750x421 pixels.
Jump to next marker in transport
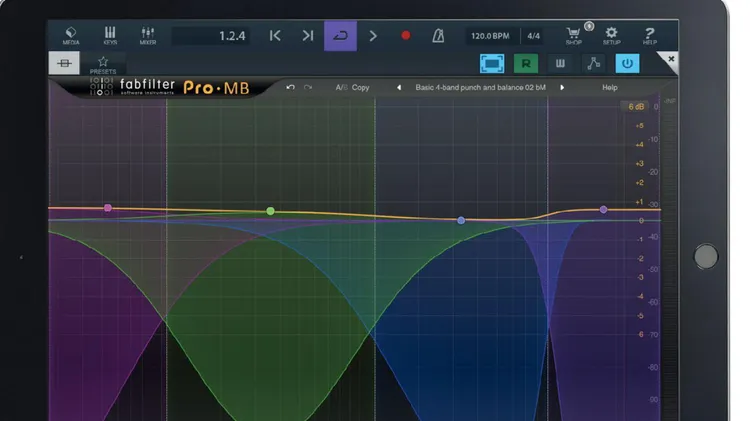click(308, 35)
